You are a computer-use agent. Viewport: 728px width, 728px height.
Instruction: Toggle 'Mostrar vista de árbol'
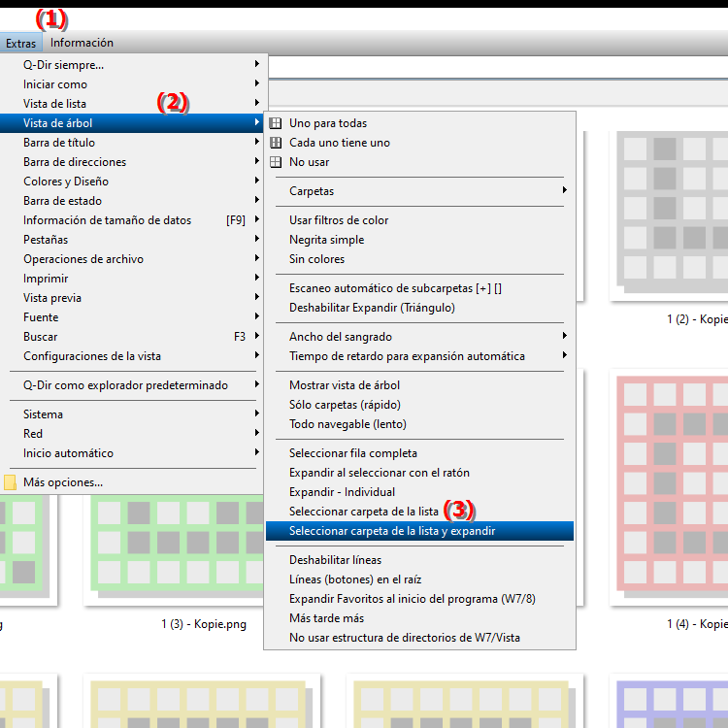(x=419, y=385)
